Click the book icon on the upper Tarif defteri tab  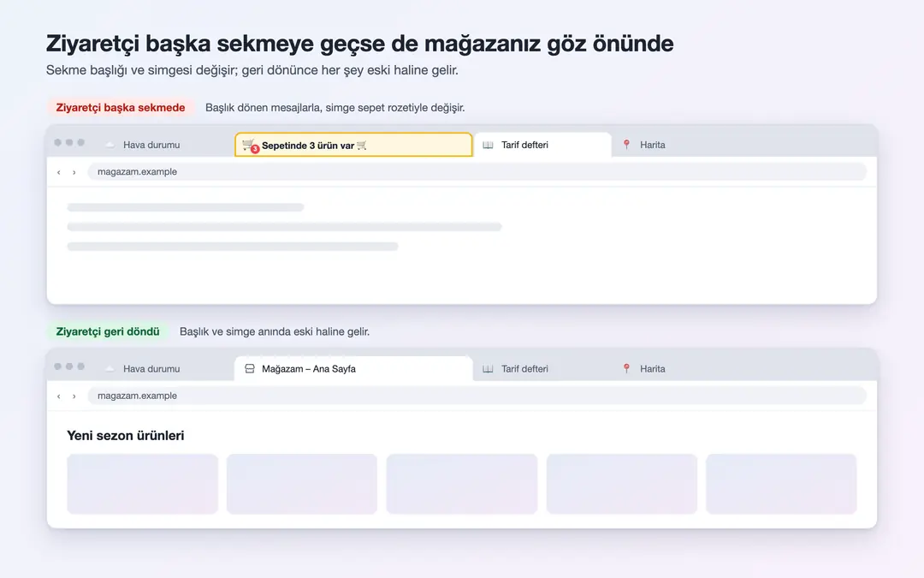tap(488, 145)
